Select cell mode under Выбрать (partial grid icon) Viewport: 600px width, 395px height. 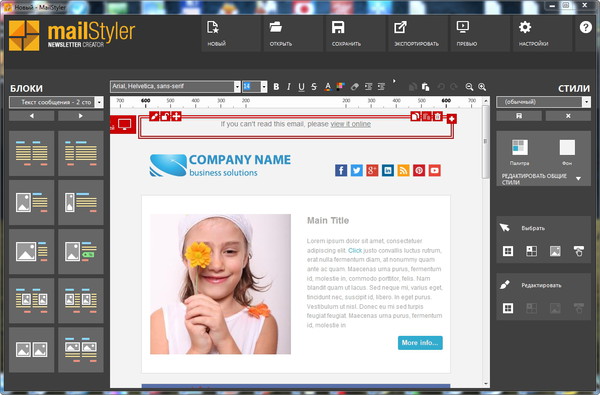point(532,251)
